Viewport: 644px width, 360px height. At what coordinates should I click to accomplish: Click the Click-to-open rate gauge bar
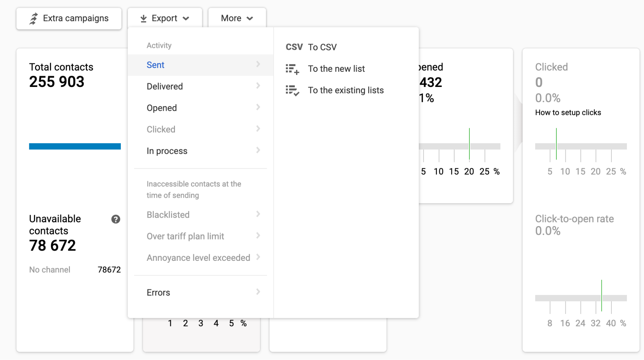pyautogui.click(x=581, y=298)
